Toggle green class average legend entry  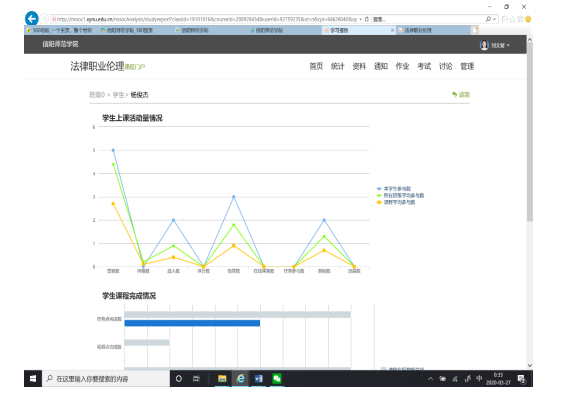(400, 195)
